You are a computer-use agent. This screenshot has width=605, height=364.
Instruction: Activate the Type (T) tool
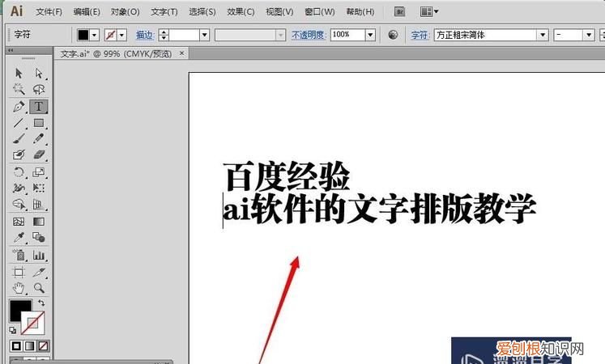(x=39, y=106)
